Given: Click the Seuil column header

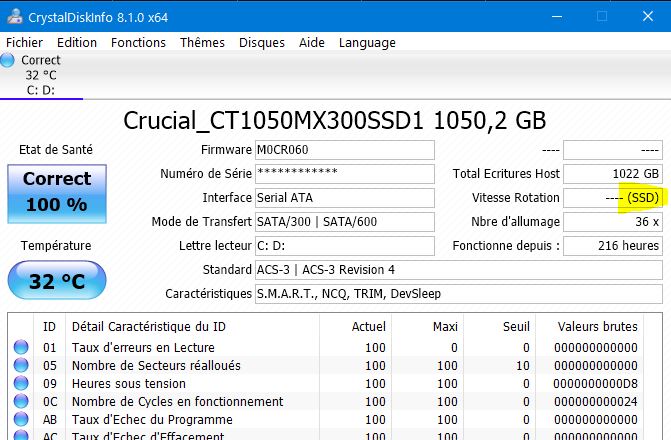Looking at the screenshot, I should pyautogui.click(x=499, y=327).
